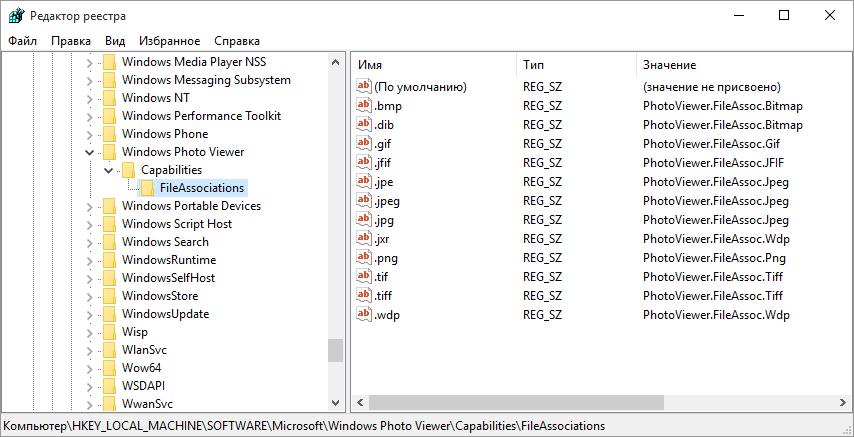This screenshot has height=437, width=854.
Task: Click the string icon of .jfif value
Action: pos(363,162)
